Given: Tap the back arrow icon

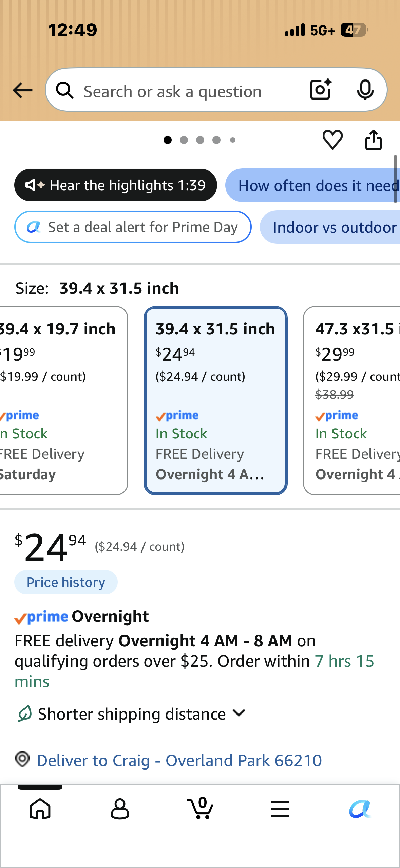Looking at the screenshot, I should [x=22, y=90].
